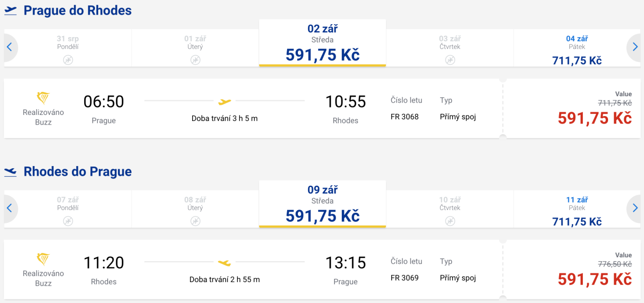Select the 04 zář Pátek outbound date
Image resolution: width=644 pixels, height=303 pixels.
pos(577,49)
